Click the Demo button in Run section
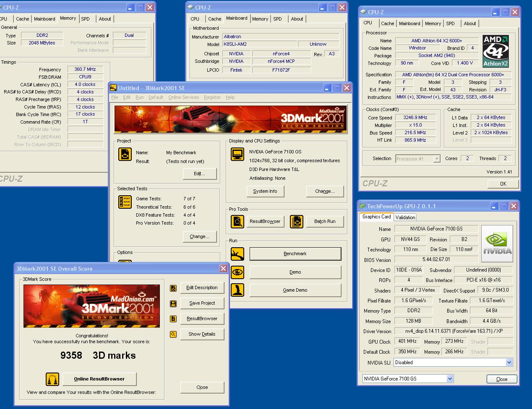 (x=295, y=272)
